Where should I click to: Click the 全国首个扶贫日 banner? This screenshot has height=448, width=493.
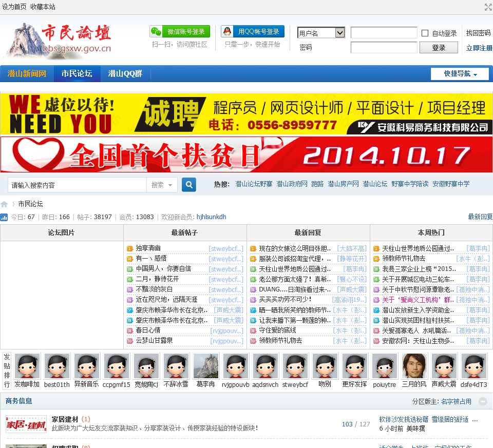[x=246, y=154]
